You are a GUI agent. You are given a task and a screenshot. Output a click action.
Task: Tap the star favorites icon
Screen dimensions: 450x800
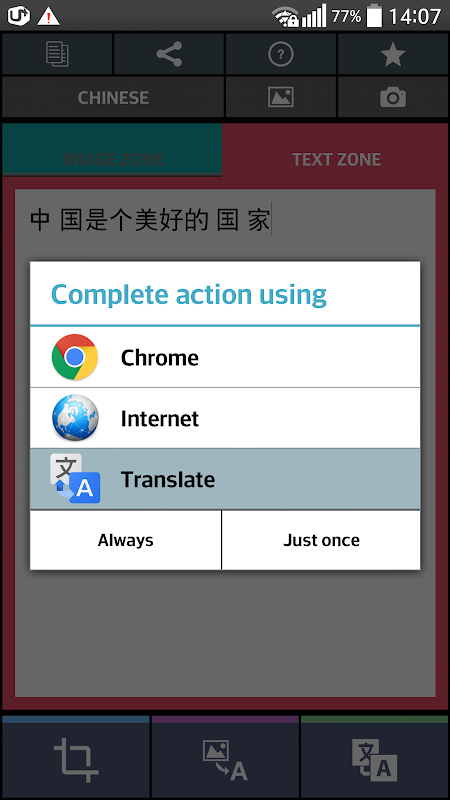(393, 54)
